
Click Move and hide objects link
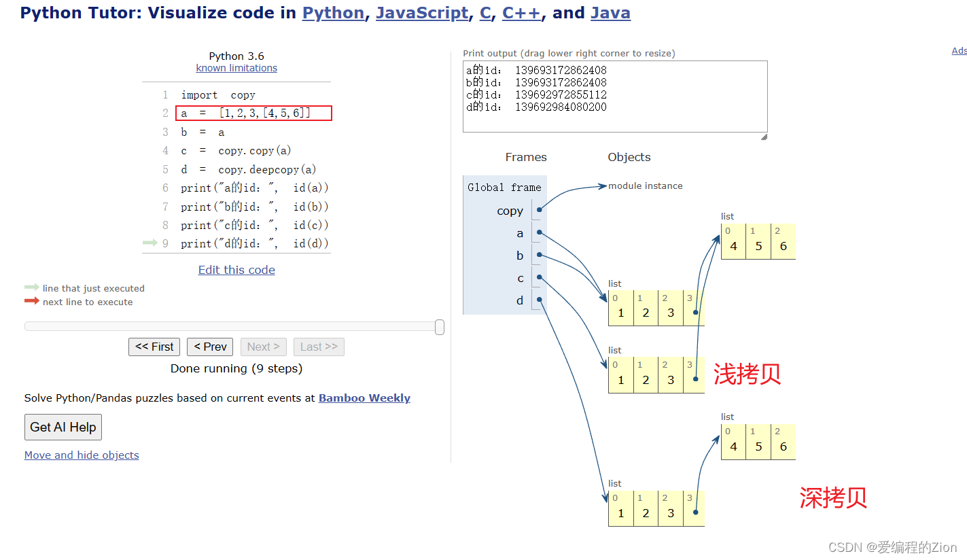(82, 455)
